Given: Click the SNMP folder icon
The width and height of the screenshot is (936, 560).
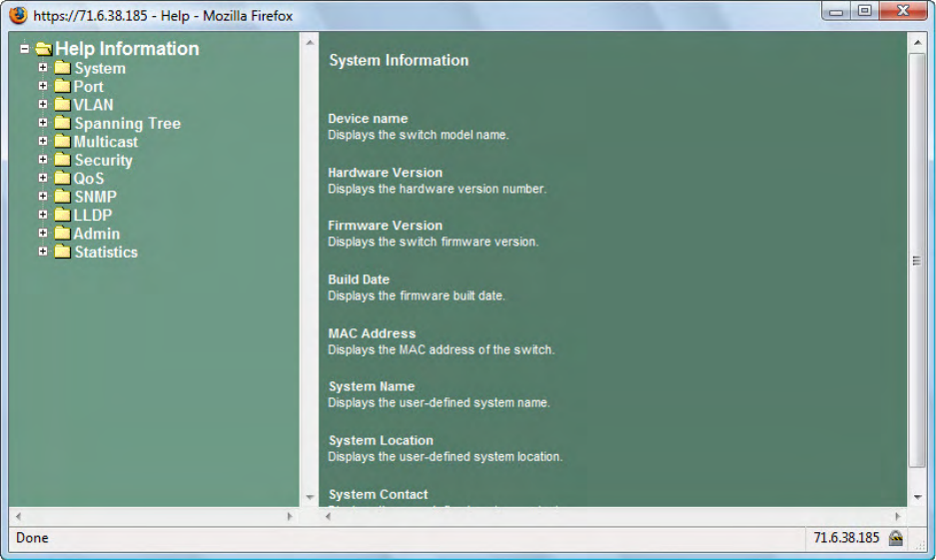Looking at the screenshot, I should point(62,197).
